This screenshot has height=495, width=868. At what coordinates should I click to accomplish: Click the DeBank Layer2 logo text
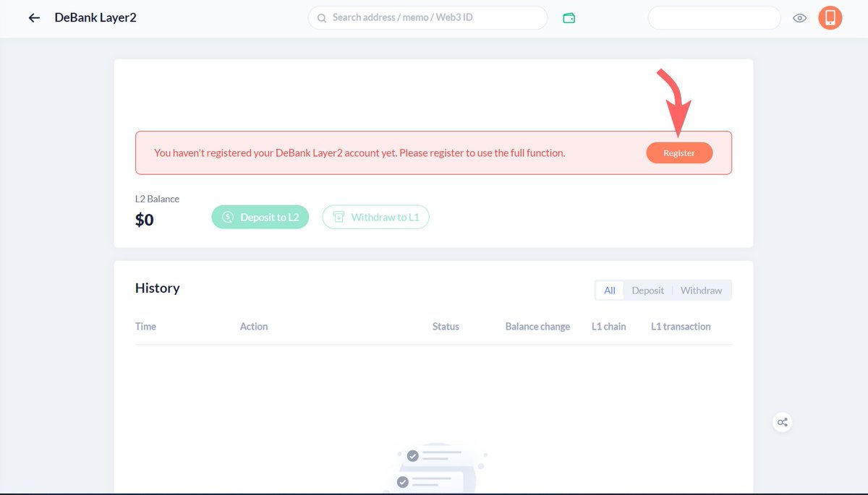[95, 17]
